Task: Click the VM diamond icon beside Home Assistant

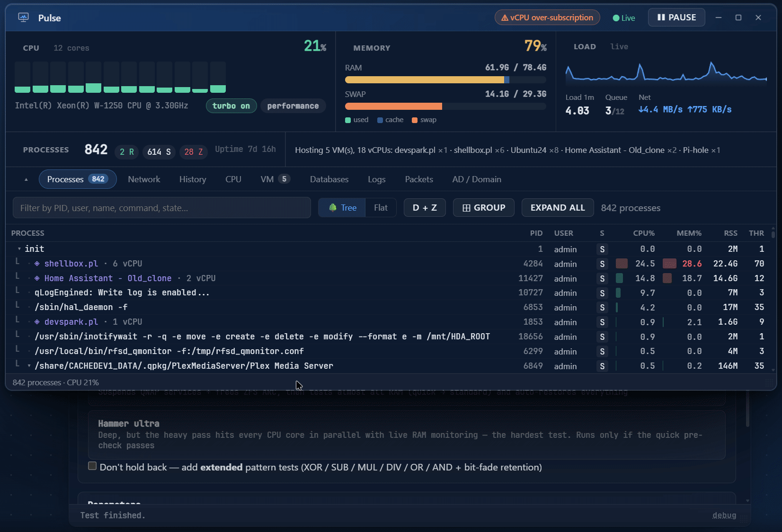Action: click(x=37, y=278)
